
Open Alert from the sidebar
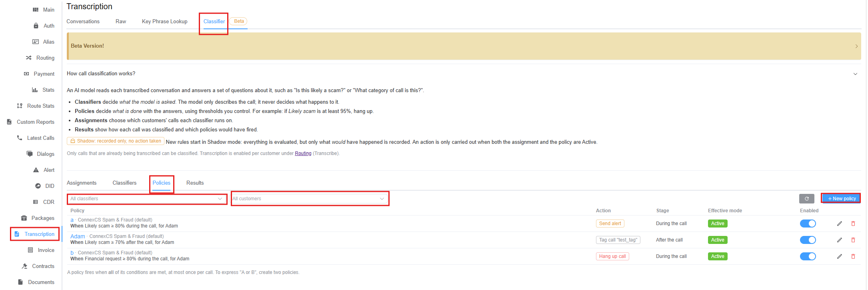coord(44,170)
